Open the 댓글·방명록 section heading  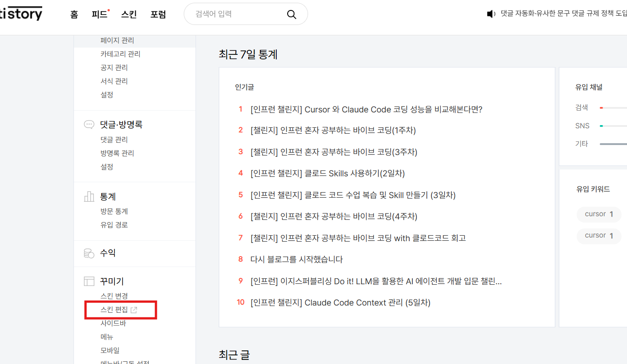121,124
